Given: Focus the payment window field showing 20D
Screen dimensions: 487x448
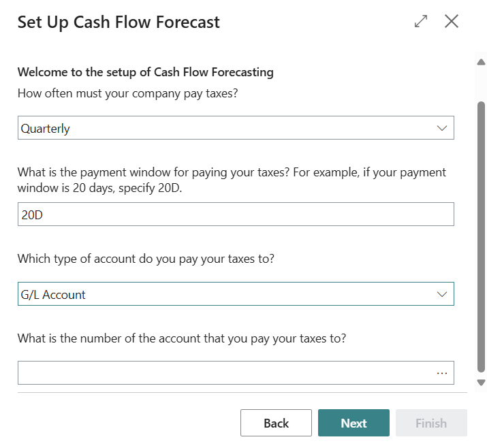Looking at the screenshot, I should pyautogui.click(x=236, y=214).
